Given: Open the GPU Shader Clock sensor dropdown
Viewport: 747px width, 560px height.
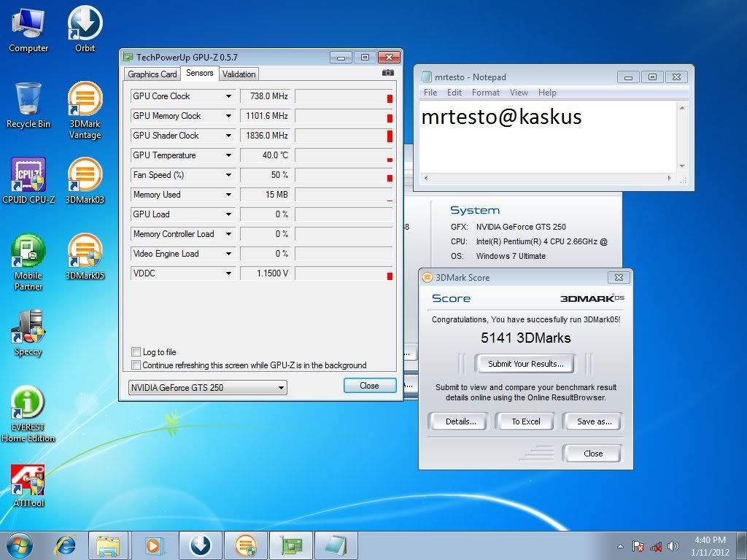Looking at the screenshot, I should coord(228,136).
